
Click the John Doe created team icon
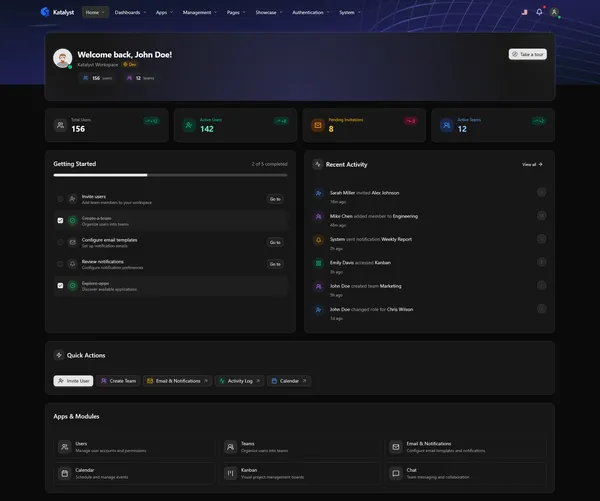(318, 287)
